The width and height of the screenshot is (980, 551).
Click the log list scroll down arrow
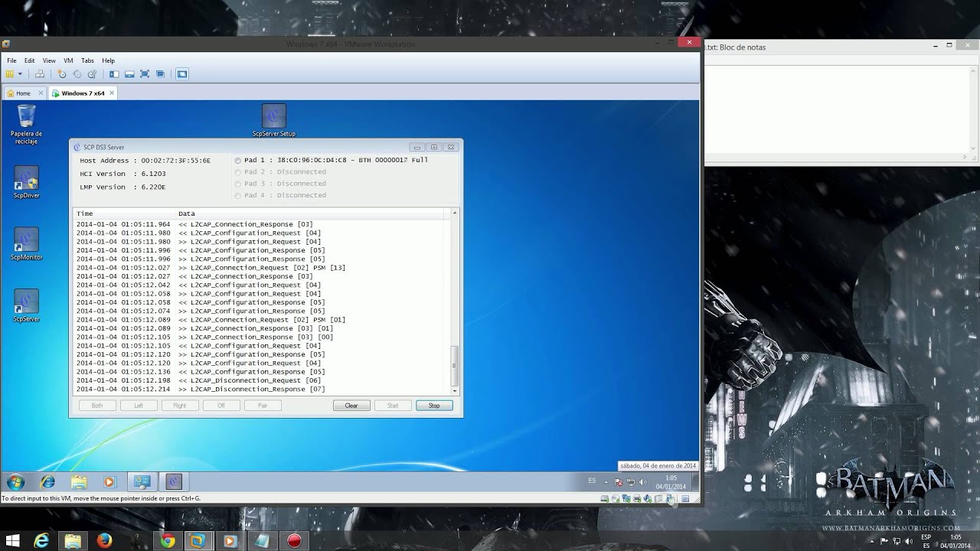click(x=455, y=390)
